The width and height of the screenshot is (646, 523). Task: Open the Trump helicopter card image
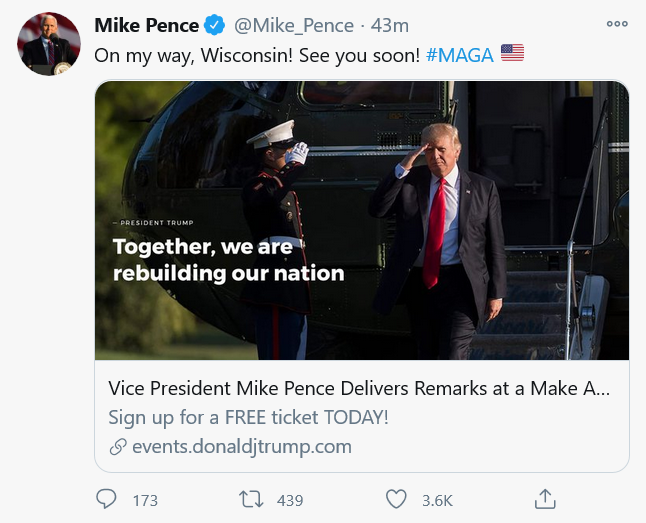point(362,220)
